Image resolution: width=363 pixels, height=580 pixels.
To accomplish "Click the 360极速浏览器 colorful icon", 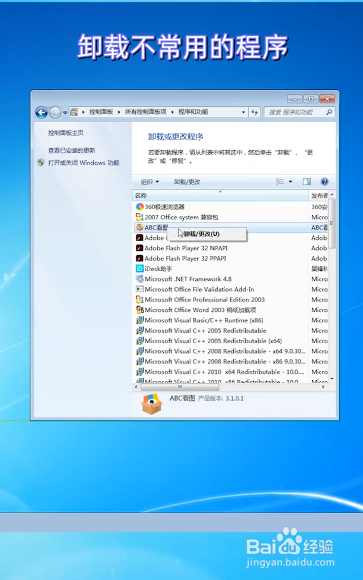I will [140, 207].
